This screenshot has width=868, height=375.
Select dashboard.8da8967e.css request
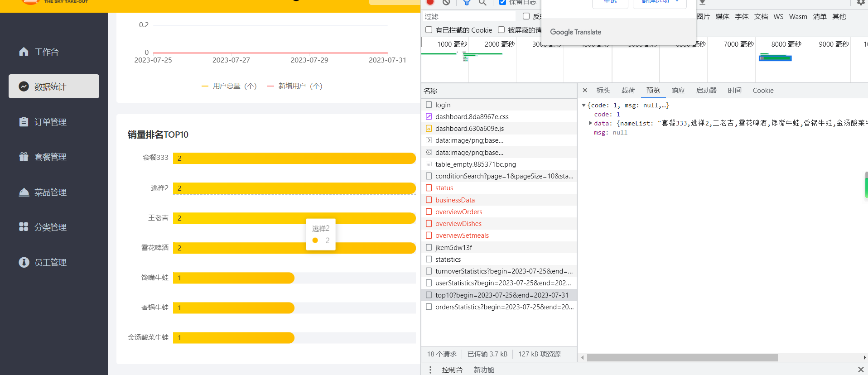coord(499,116)
